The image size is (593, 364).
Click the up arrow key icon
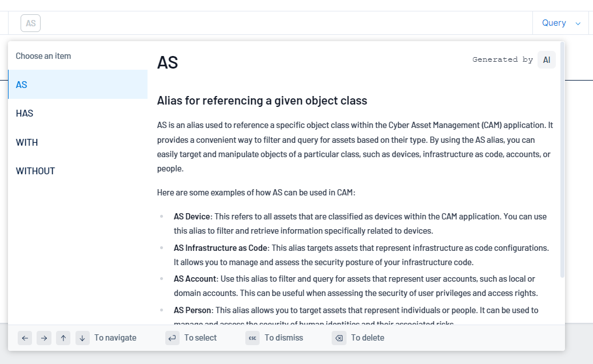[63, 338]
